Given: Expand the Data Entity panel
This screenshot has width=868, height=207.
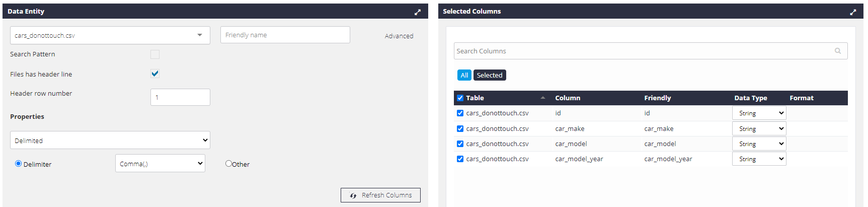Looking at the screenshot, I should [417, 12].
